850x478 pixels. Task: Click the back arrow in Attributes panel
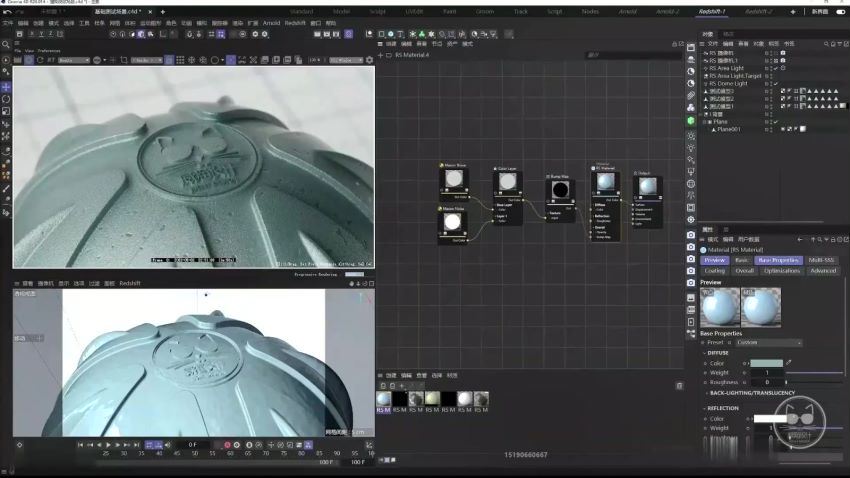click(x=800, y=239)
